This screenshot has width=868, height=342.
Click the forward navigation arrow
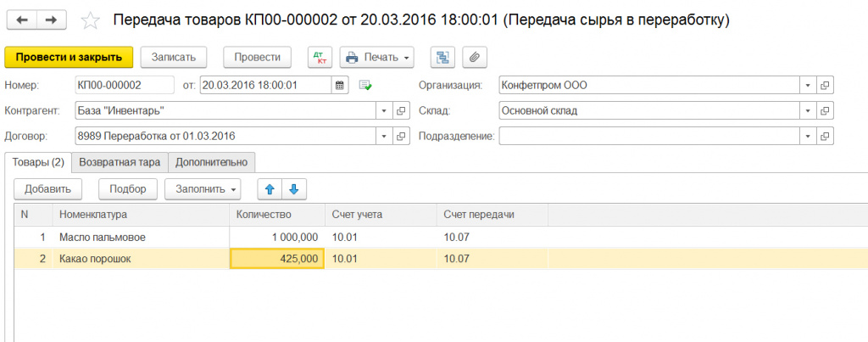51,19
